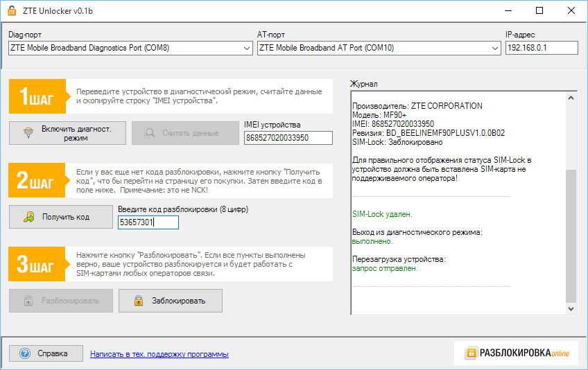Focus the IMEI устройства text field
The width and height of the screenshot is (588, 370).
tap(288, 138)
